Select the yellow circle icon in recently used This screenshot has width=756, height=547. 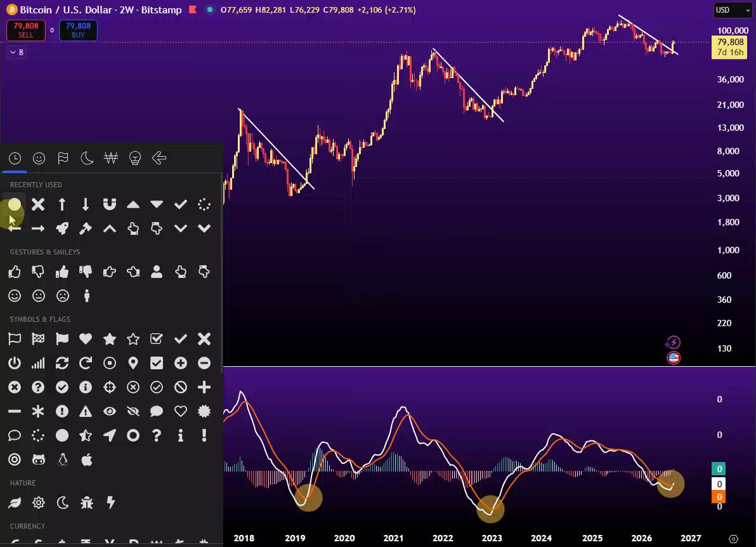(15, 204)
